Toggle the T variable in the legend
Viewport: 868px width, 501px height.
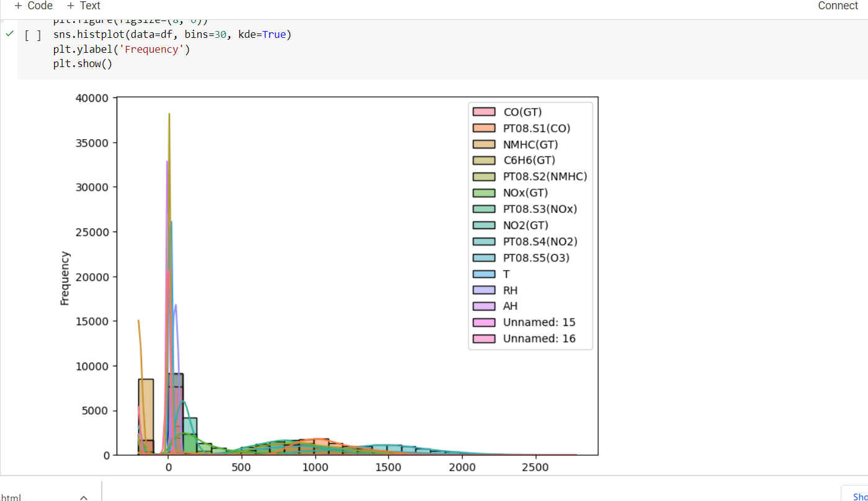[485, 274]
